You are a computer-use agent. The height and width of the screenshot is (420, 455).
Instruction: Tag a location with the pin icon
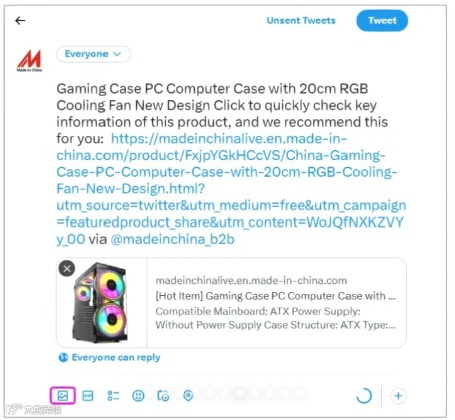pos(188,396)
